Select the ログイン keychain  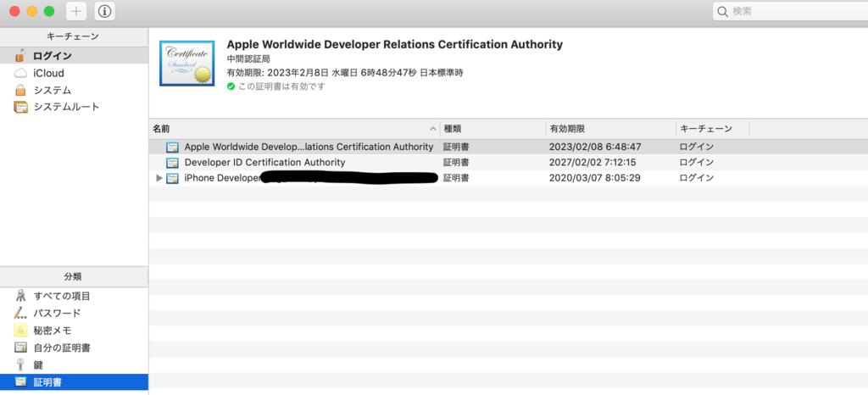click(75, 56)
